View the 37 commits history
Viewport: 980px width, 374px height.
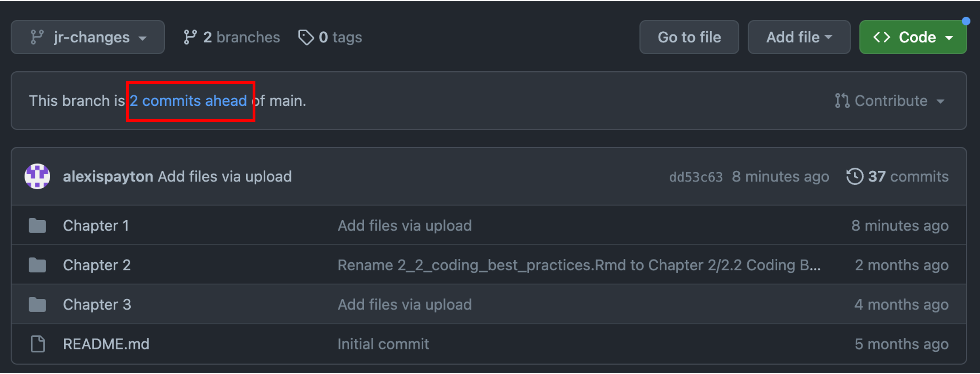[x=908, y=177]
